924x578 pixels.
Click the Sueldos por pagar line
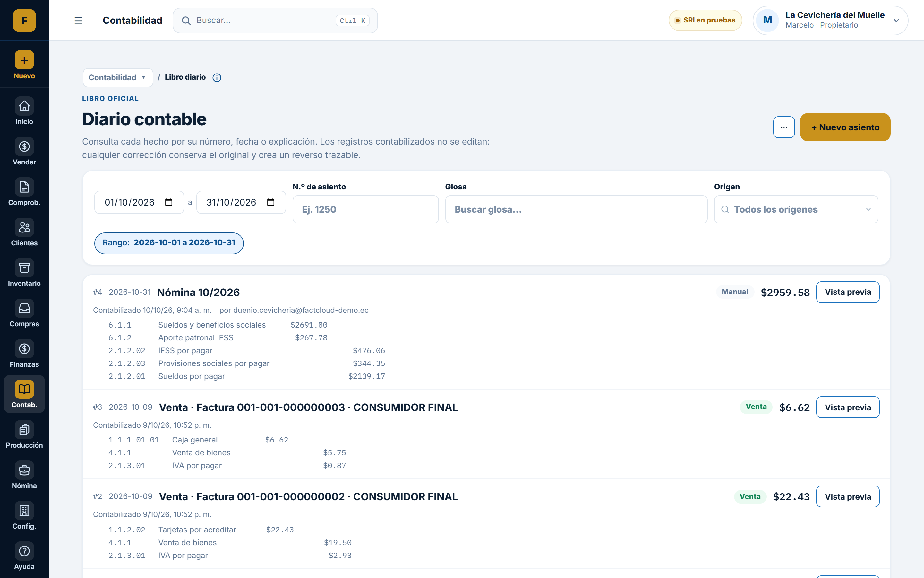247,377
